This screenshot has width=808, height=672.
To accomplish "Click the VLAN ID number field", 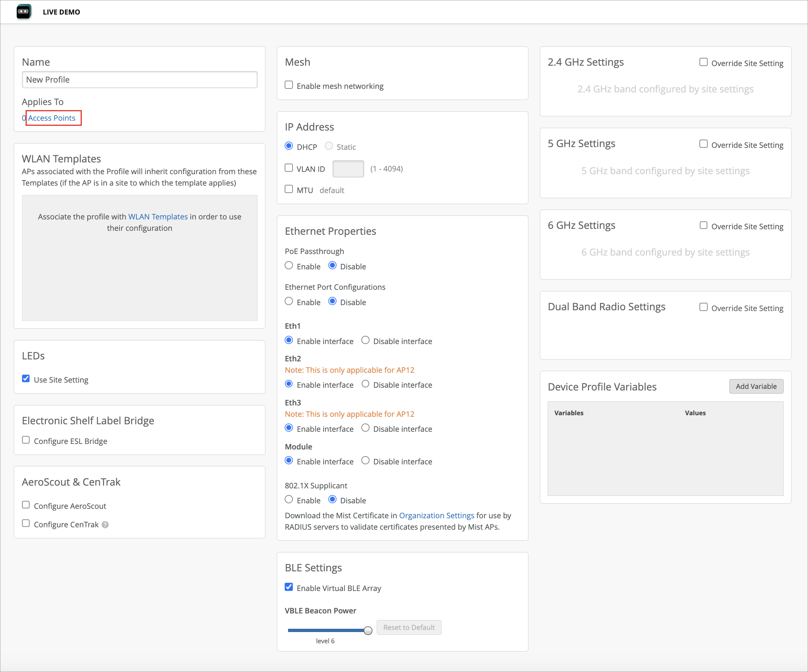I will [348, 169].
